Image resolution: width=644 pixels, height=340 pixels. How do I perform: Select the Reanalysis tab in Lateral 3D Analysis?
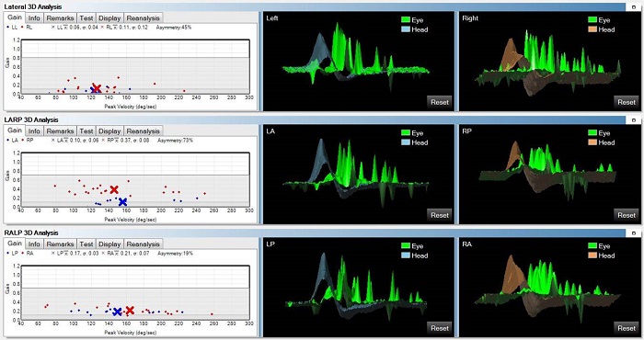click(143, 18)
